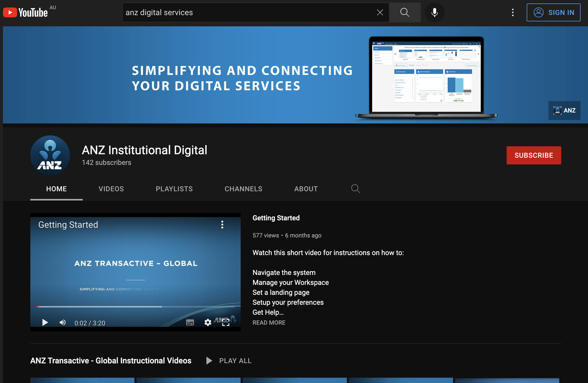The width and height of the screenshot is (588, 383).
Task: Subscribe to ANZ Institutional Digital
Action: tap(534, 155)
